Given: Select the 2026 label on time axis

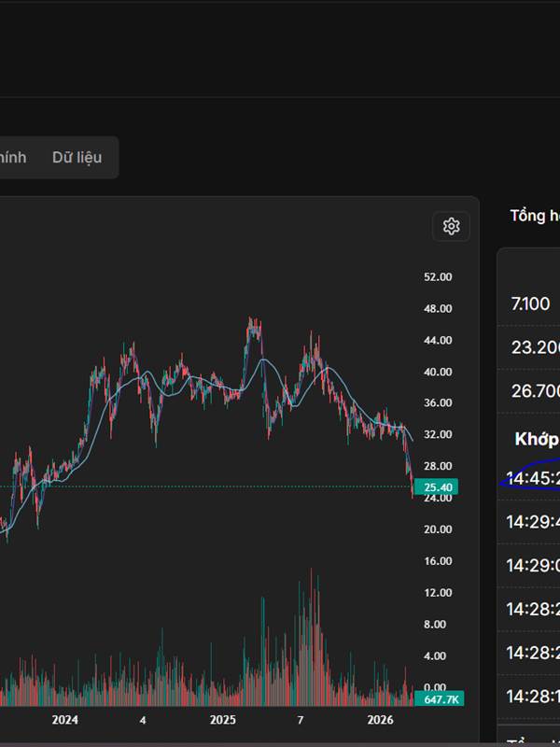Looking at the screenshot, I should [379, 720].
